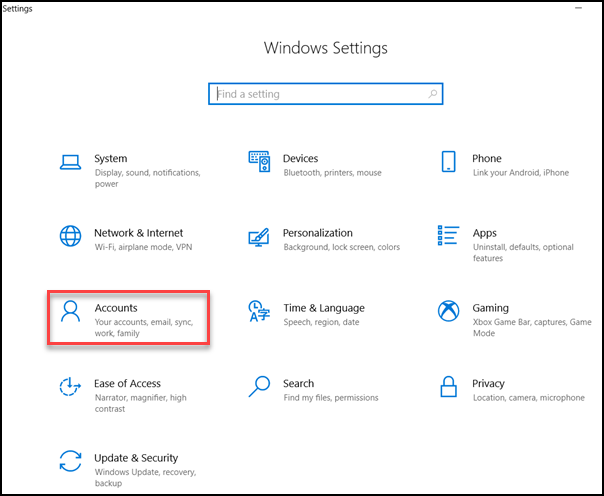The height and width of the screenshot is (496, 604).
Task: Open Network & Internet title
Action: [x=139, y=233]
